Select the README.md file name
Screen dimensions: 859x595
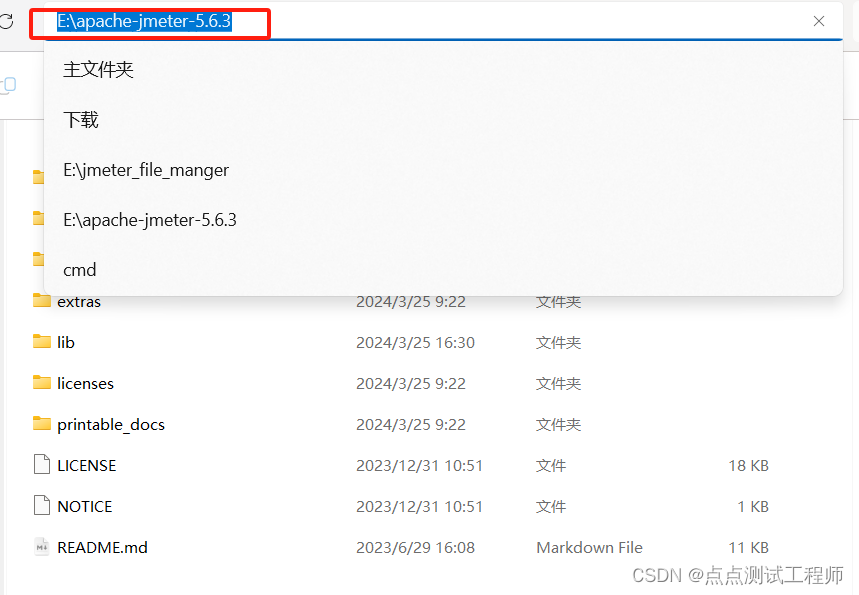pos(102,548)
